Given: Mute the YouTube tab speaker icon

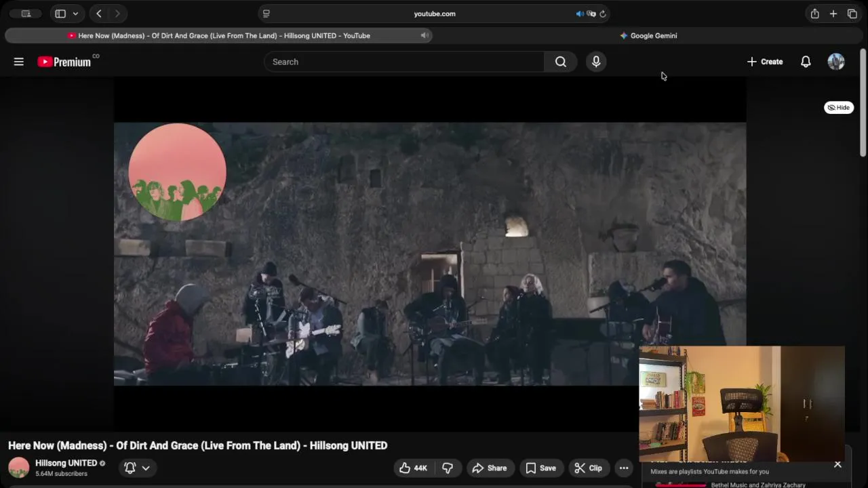Looking at the screenshot, I should click(425, 36).
